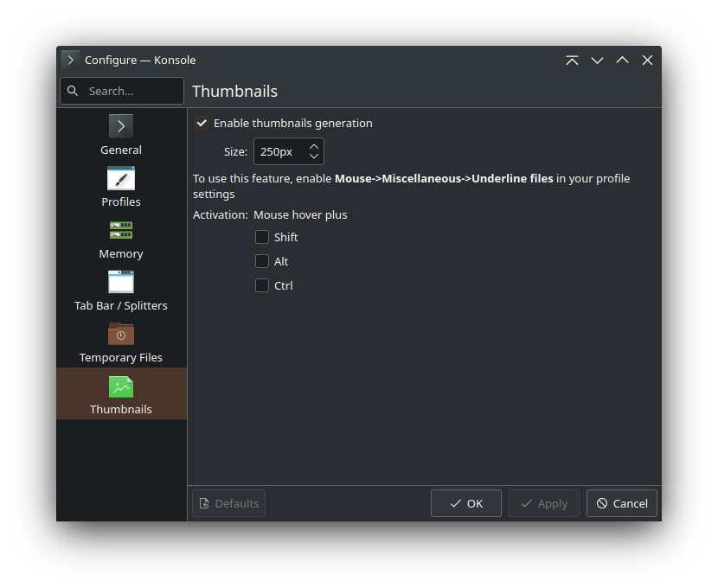Decrease thumbnail size with down arrow
718x588 pixels.
(314, 157)
